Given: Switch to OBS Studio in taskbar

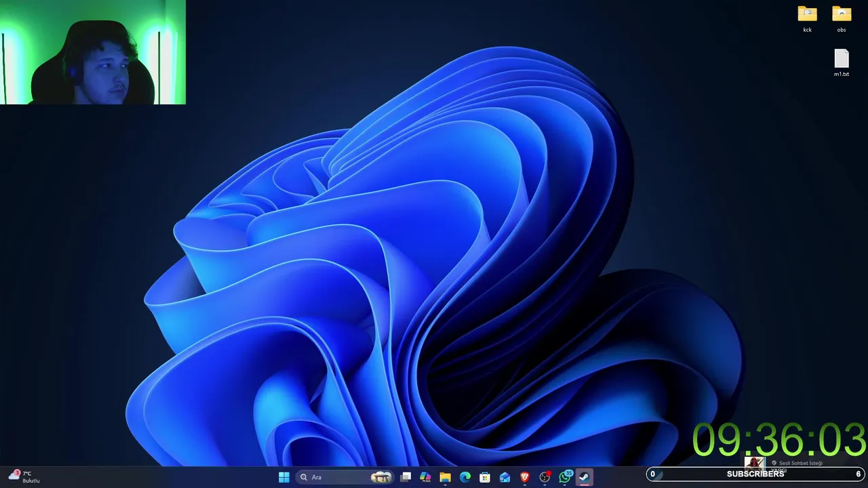Looking at the screenshot, I should [545, 477].
